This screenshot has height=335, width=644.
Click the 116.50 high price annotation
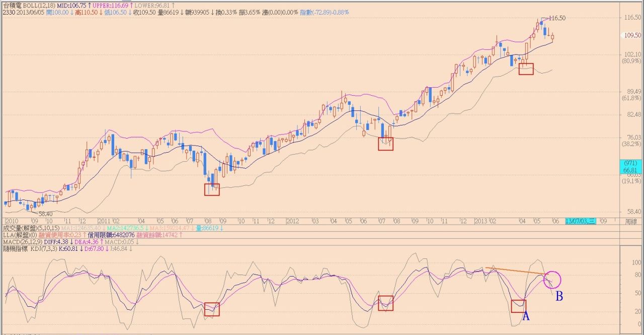point(557,18)
